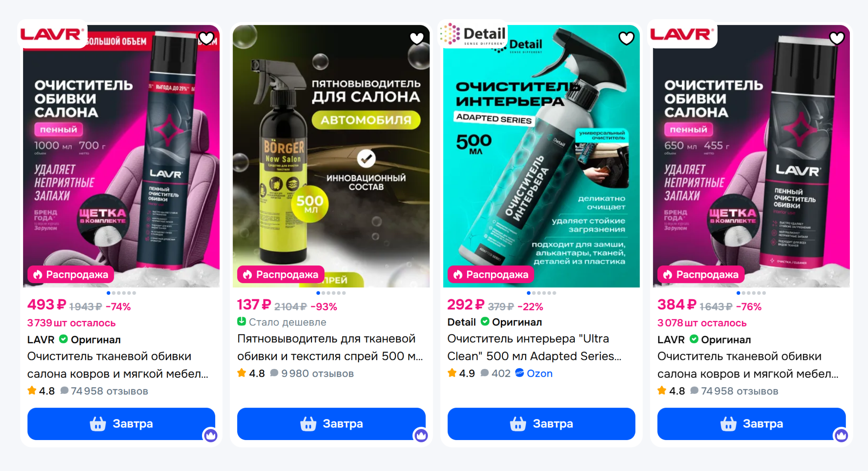Add 384 ₽ LAVR cleaner to cart
868x471 pixels.
click(751, 424)
